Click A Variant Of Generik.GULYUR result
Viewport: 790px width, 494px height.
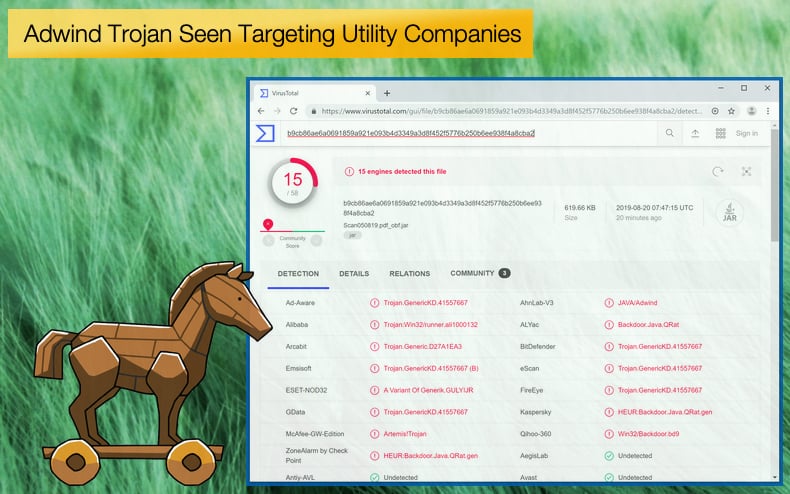click(428, 390)
